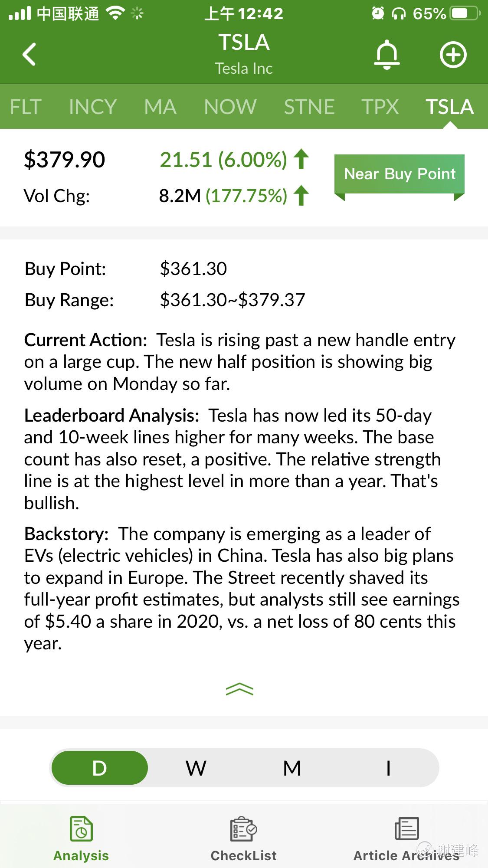Open the Analysis tab icon
This screenshot has height=868, width=488.
pyautogui.click(x=81, y=829)
